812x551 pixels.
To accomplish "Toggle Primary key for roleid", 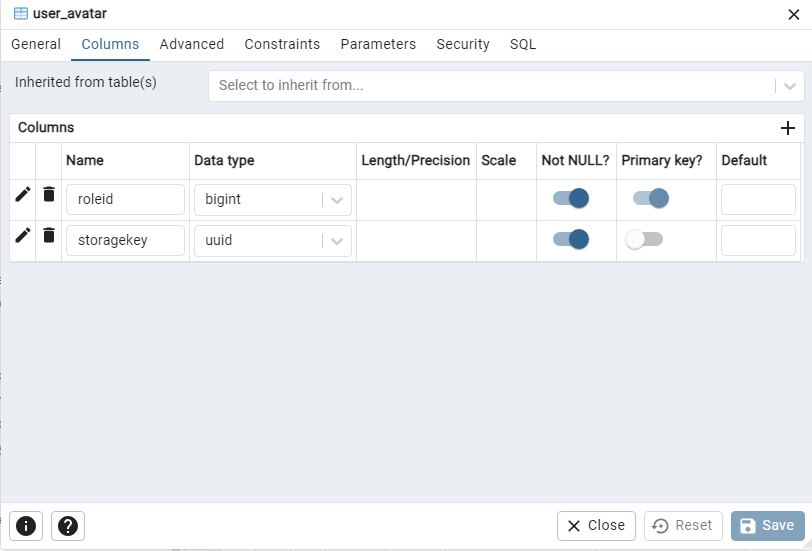I will pos(650,198).
